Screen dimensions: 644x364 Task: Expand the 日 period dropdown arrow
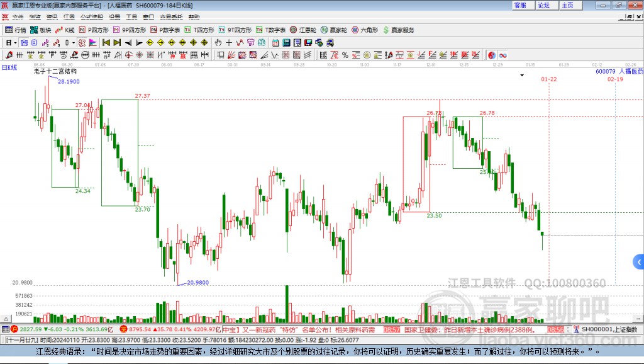15,43
